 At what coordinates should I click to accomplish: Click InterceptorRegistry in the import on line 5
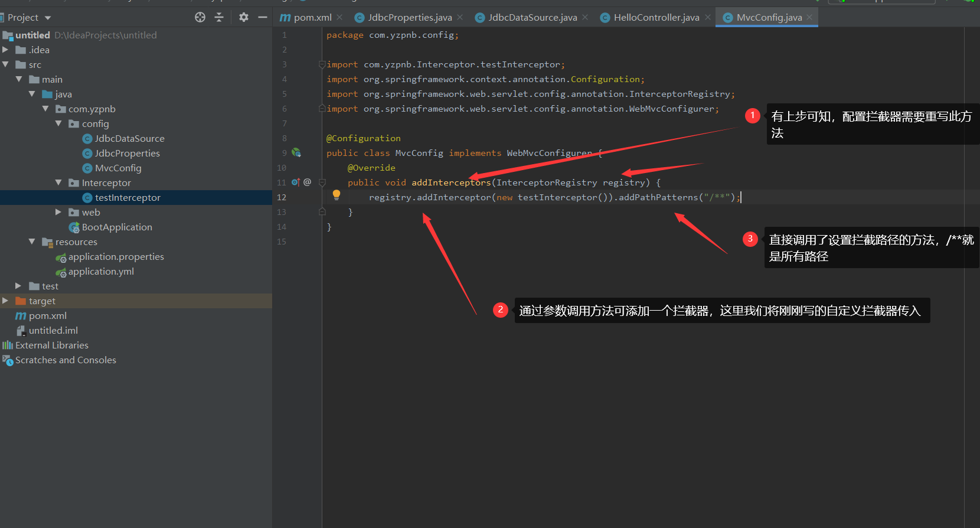coord(680,94)
